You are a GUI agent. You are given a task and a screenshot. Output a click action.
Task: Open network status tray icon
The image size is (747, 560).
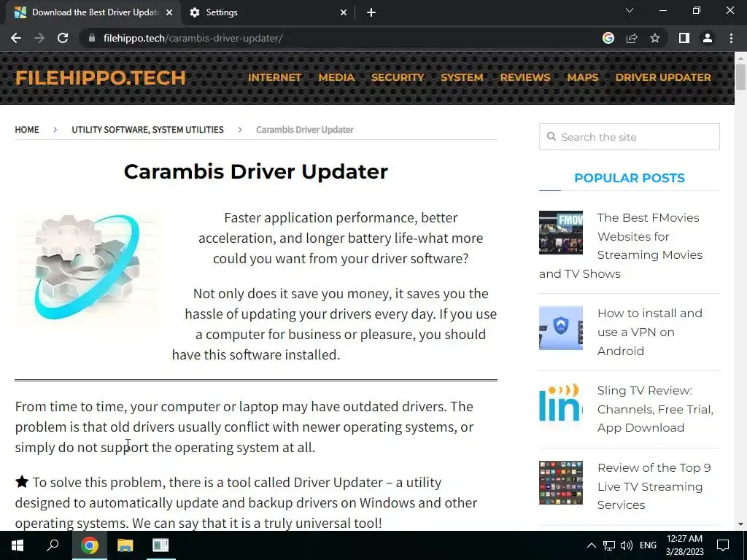(609, 545)
